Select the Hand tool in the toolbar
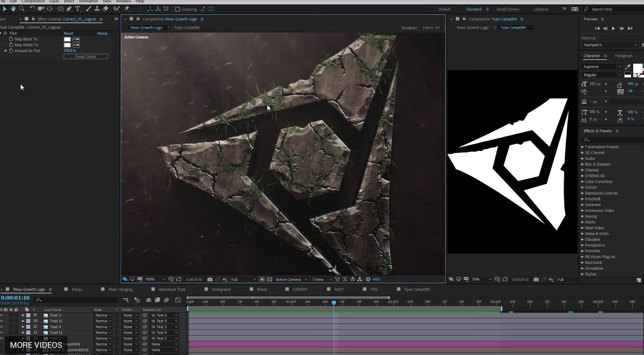Viewport: 644px width, 355px height. 13,8
